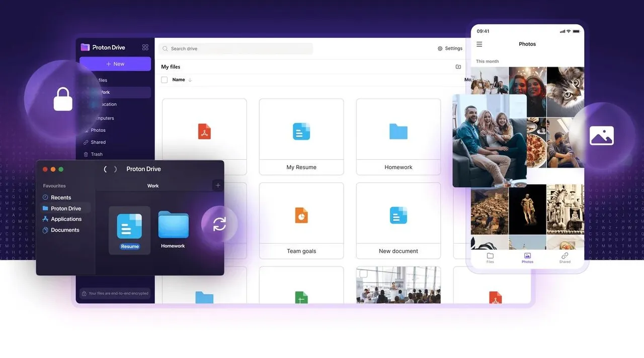
Task: Open Settings via the gear icon
Action: (x=440, y=49)
